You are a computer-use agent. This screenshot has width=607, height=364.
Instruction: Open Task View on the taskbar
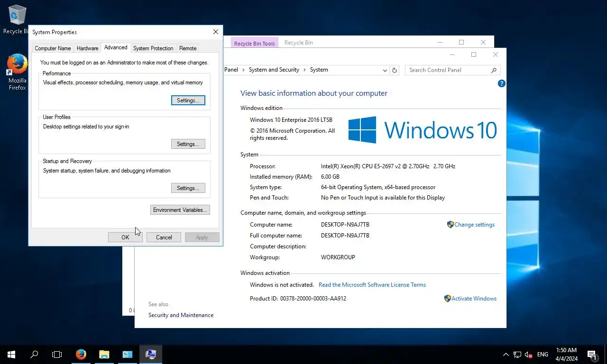pyautogui.click(x=57, y=354)
